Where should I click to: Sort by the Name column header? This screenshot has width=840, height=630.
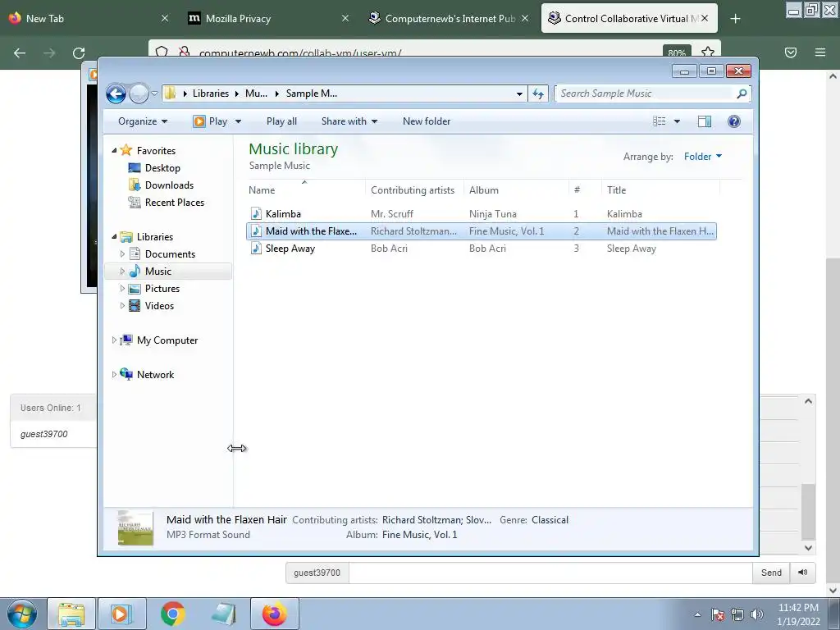[x=306, y=189]
